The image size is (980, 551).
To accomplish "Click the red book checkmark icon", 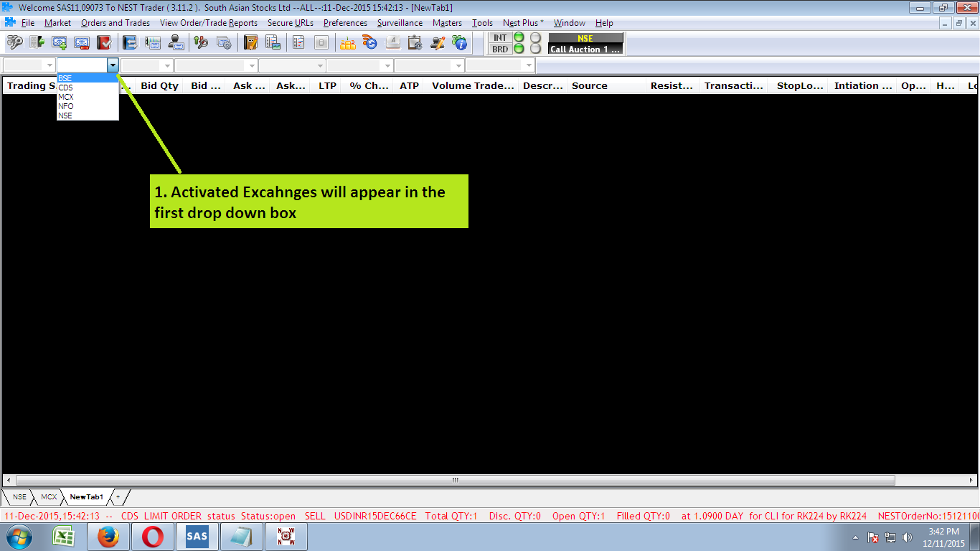I will 103,43.
